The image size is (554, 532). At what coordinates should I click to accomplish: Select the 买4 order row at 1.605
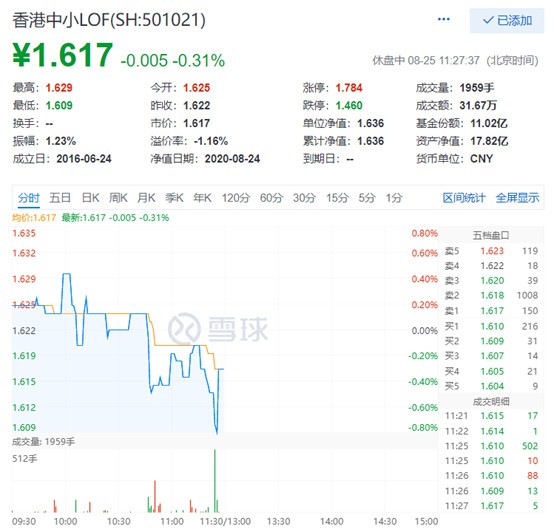(x=491, y=371)
